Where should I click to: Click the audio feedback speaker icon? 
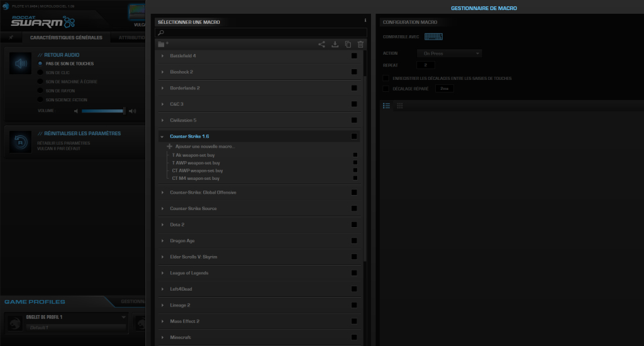coord(21,64)
